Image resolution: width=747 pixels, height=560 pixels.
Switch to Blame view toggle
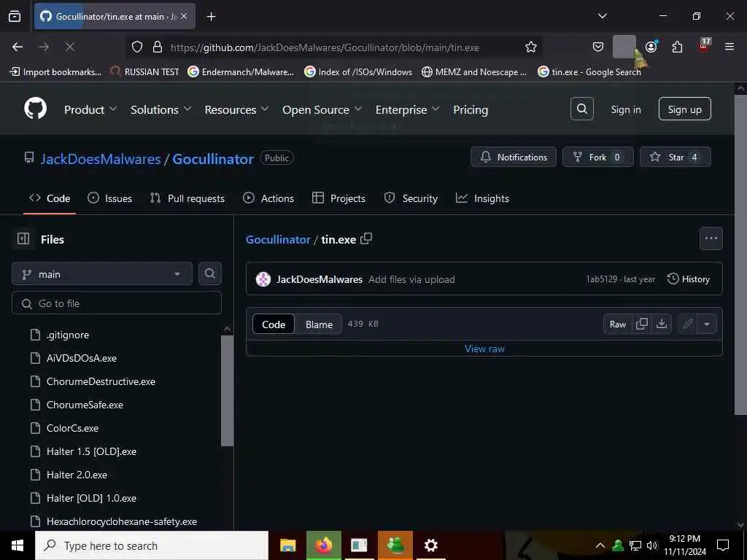[x=319, y=324]
